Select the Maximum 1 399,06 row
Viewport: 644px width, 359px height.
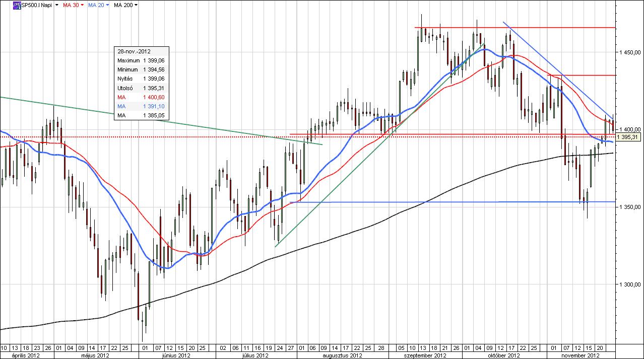point(142,60)
